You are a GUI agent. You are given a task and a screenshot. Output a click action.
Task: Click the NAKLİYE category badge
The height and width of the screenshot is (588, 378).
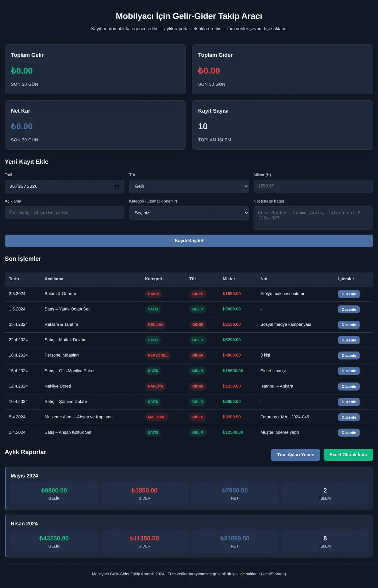pyautogui.click(x=156, y=387)
